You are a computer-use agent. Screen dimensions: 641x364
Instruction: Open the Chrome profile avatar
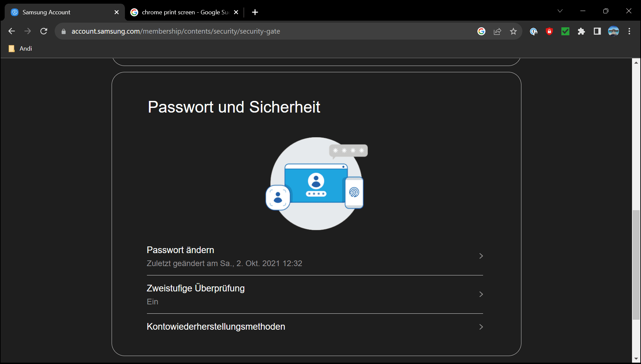click(613, 31)
